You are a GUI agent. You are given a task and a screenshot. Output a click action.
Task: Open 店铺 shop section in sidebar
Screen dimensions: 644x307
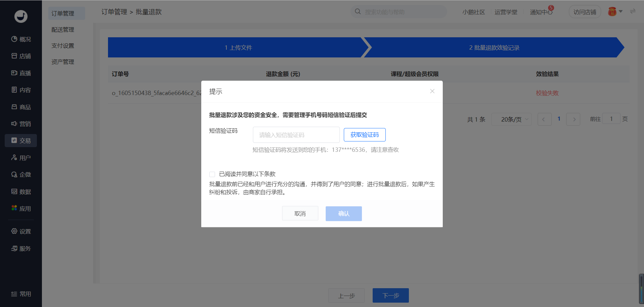21,56
